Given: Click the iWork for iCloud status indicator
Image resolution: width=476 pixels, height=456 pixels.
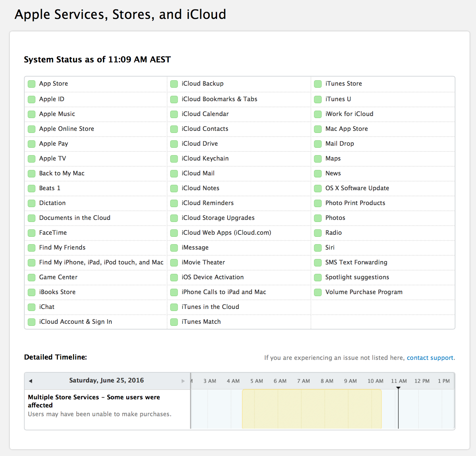Looking at the screenshot, I should [x=318, y=114].
